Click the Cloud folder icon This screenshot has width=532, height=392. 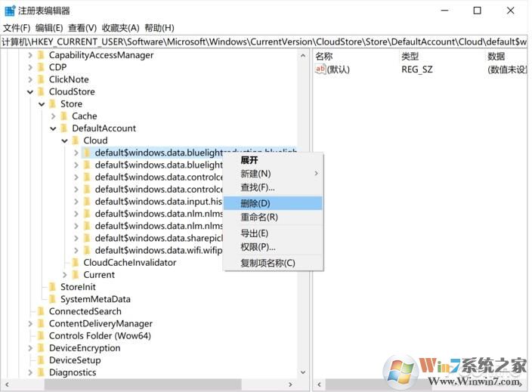pyautogui.click(x=76, y=140)
